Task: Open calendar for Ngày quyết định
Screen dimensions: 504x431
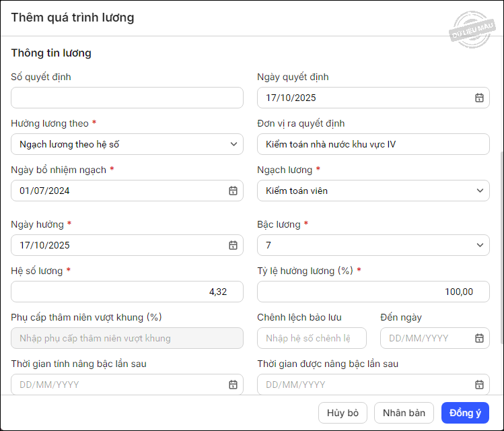Action: tap(479, 98)
